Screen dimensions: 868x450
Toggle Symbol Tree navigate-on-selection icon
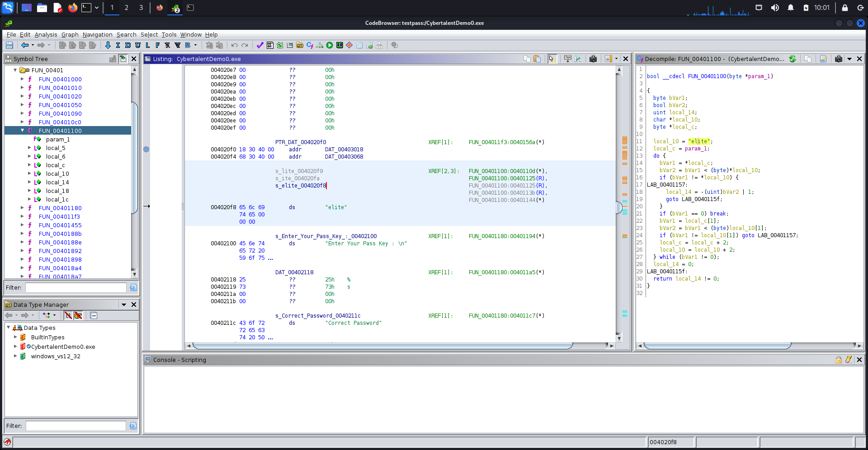point(123,59)
